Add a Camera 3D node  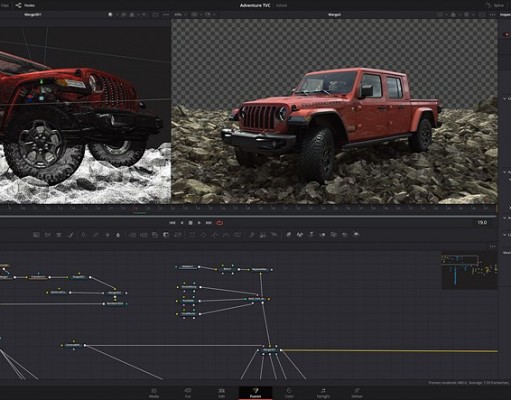click(x=334, y=235)
